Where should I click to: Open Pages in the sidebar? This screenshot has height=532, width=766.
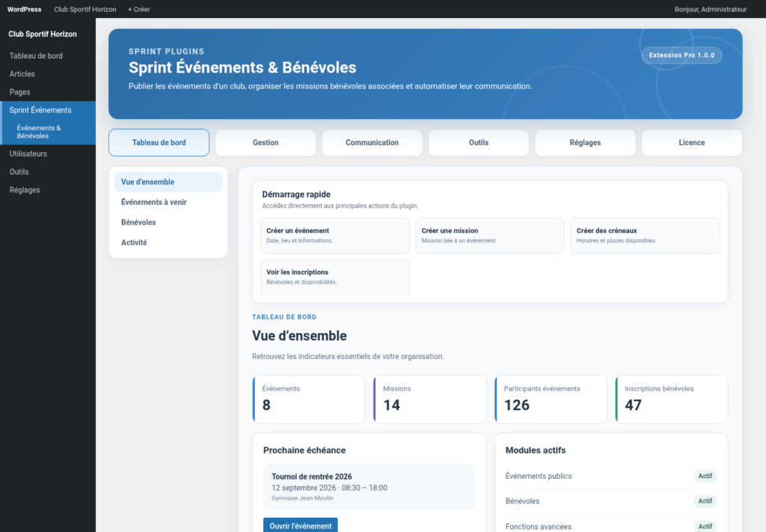(x=48, y=92)
